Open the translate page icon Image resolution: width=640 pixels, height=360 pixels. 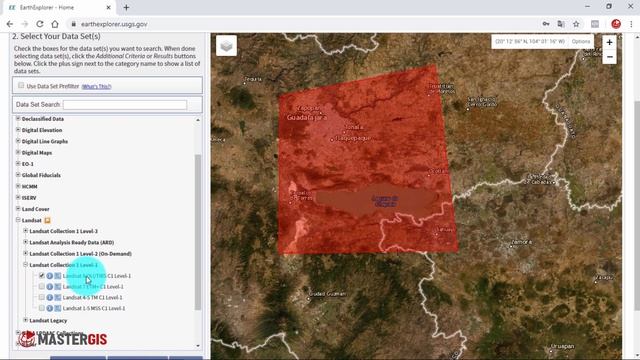(x=561, y=24)
